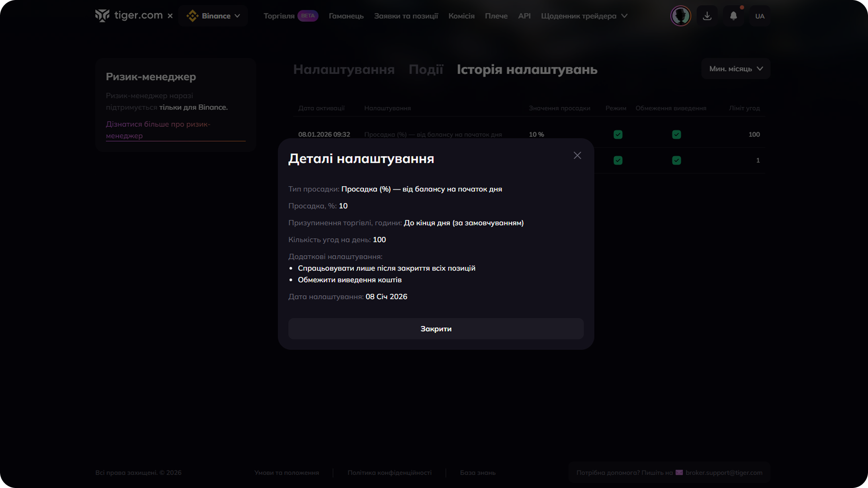Open Щоденник трейдера dropdown menu
This screenshot has height=488, width=868.
coord(584,16)
